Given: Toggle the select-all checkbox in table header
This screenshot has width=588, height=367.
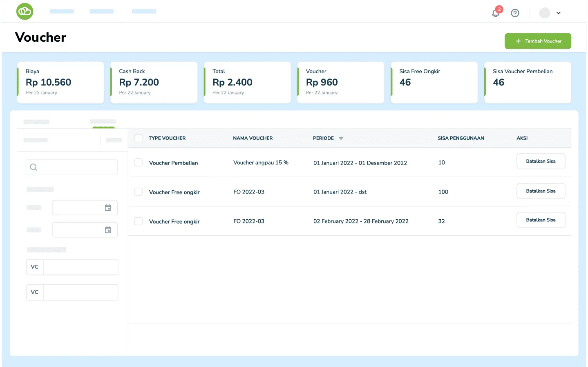Looking at the screenshot, I should pos(139,138).
